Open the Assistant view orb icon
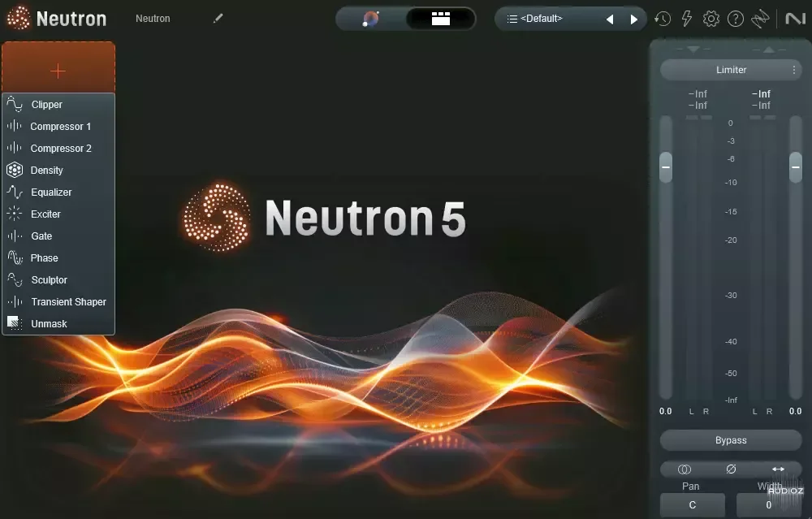812x519 pixels. [371, 19]
